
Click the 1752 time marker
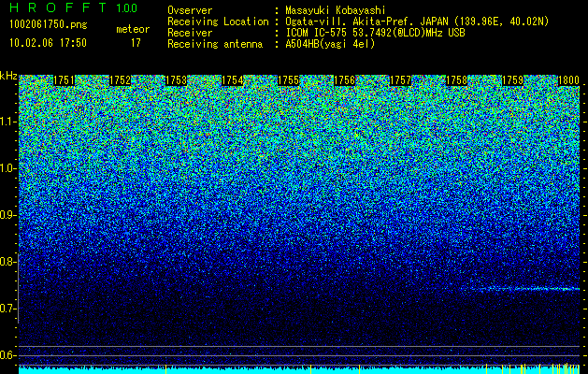[120, 80]
